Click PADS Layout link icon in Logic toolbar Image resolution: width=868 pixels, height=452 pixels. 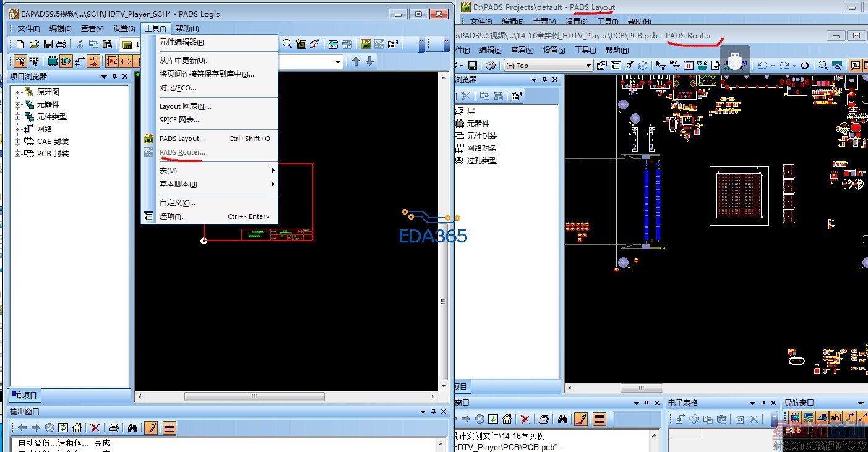pyautogui.click(x=366, y=44)
